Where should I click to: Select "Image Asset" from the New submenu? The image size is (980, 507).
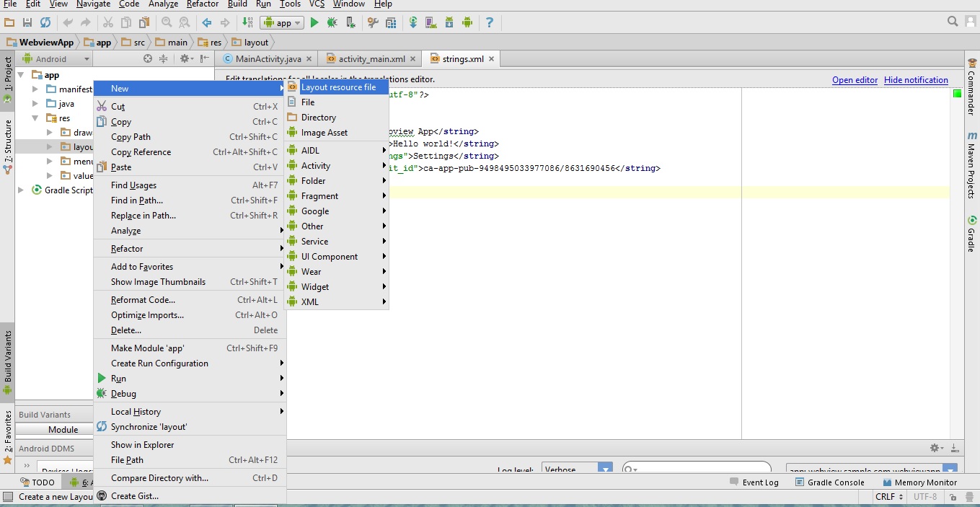pos(325,133)
